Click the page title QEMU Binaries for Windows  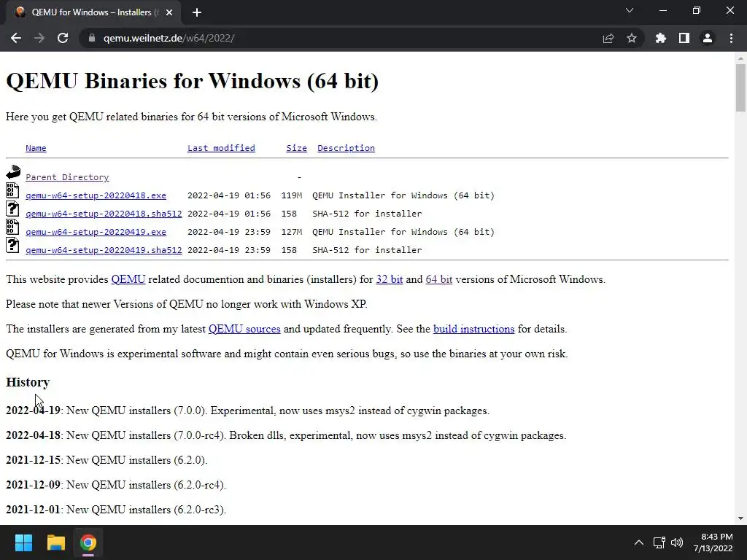coord(193,81)
